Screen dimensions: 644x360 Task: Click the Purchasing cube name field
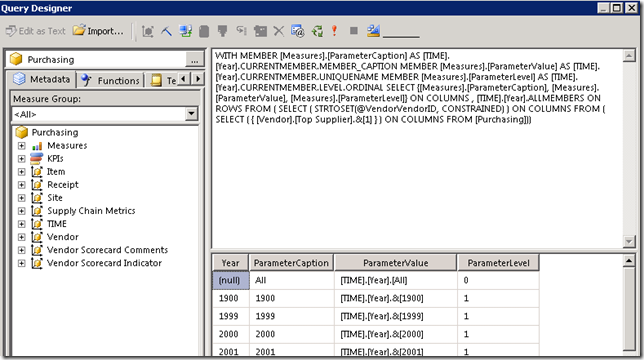97,60
